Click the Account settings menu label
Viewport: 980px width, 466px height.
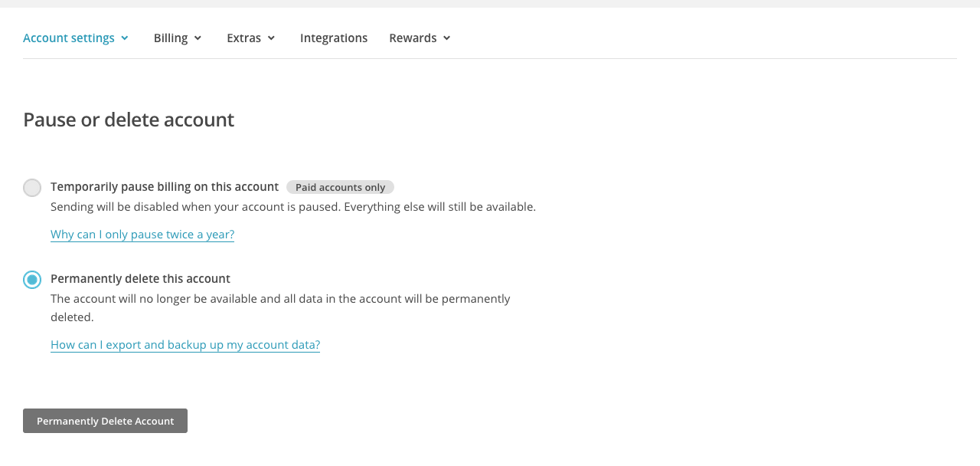tap(69, 38)
